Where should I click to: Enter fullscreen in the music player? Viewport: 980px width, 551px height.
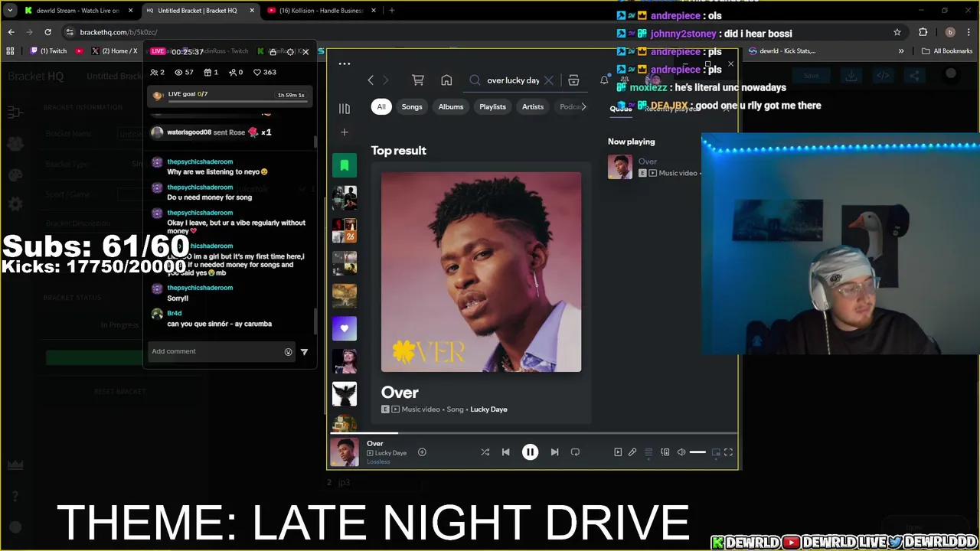pos(728,452)
